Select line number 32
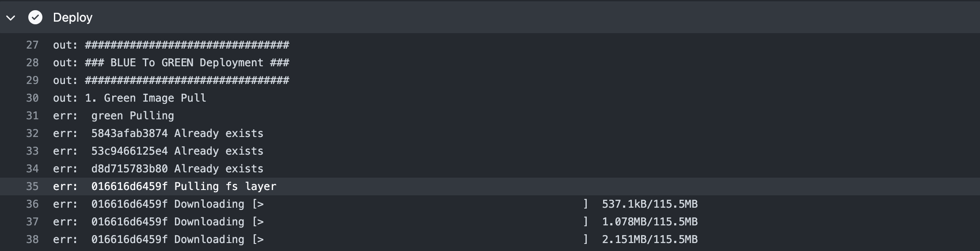 32,133
